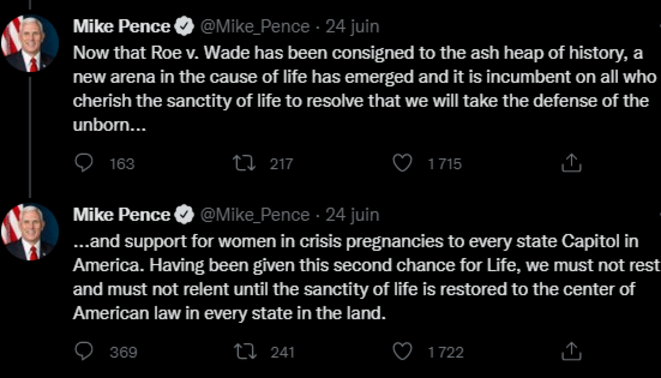This screenshot has width=661, height=378.
Task: Open @Mike_Pence handle on the second tweet
Action: click(255, 215)
